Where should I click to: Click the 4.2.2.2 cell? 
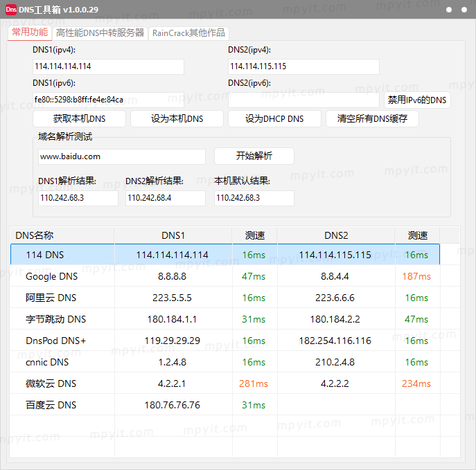point(335,384)
